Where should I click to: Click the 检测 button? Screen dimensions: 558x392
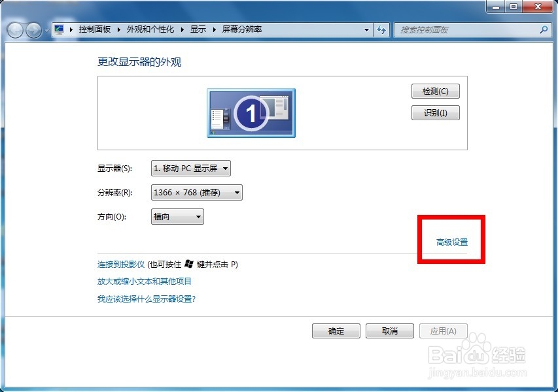(435, 91)
